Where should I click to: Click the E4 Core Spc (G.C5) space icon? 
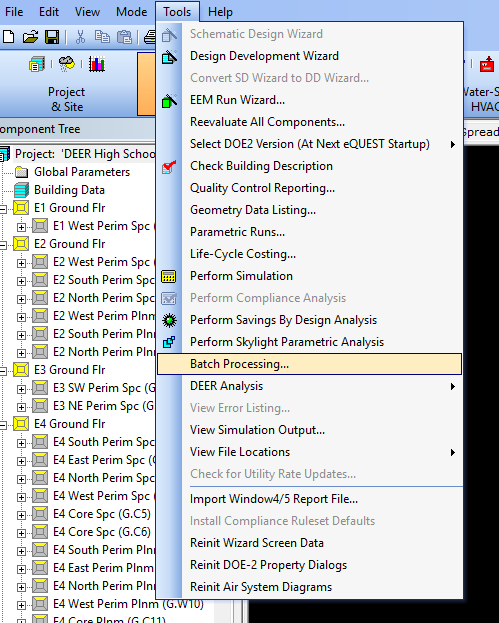click(x=40, y=514)
